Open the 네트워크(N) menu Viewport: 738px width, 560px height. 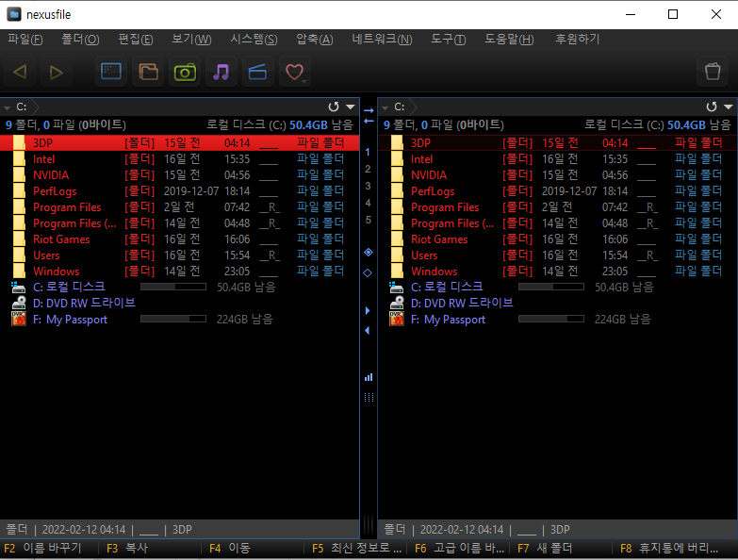click(382, 39)
